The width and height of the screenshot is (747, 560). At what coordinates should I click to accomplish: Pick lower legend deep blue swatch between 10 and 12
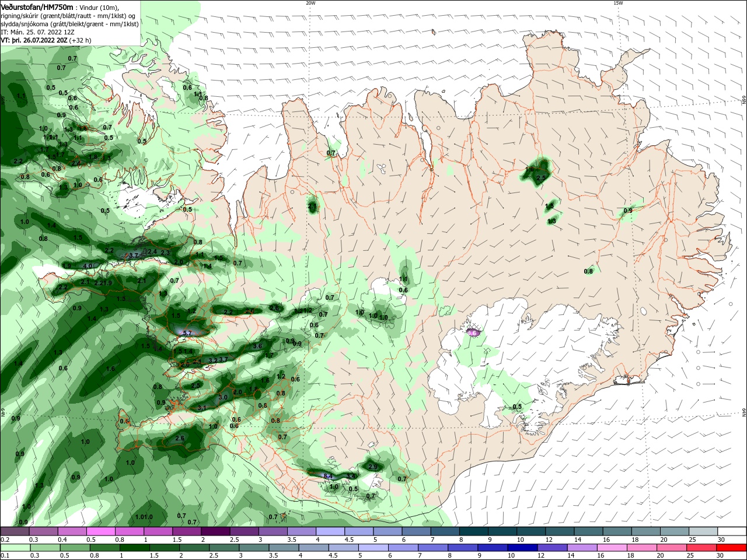tap(523, 548)
